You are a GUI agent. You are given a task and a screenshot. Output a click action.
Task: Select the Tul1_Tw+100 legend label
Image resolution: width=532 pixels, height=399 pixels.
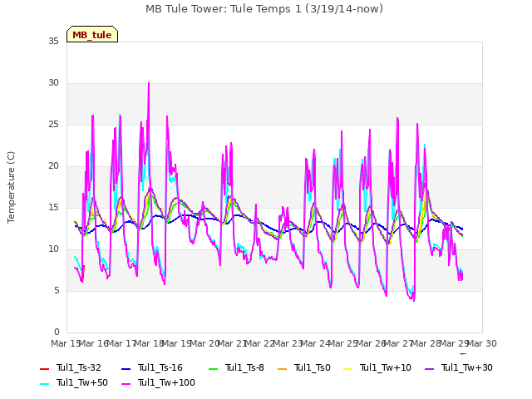166,382
